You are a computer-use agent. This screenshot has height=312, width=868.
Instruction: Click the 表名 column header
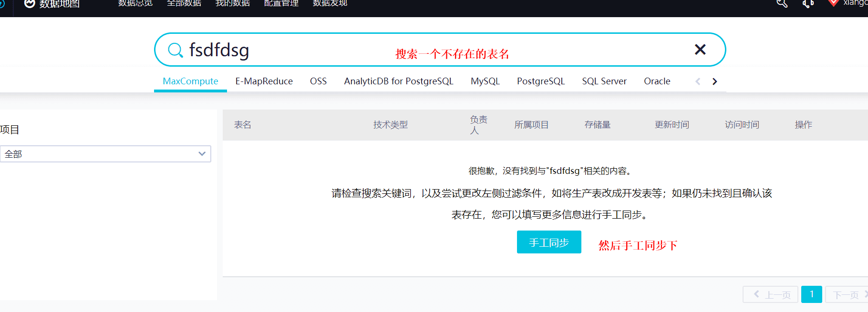[243, 125]
